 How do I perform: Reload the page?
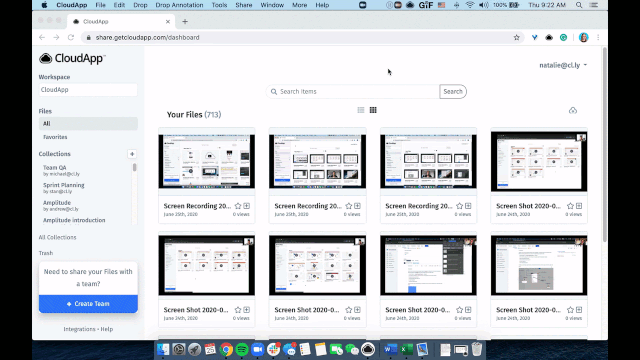(x=71, y=38)
